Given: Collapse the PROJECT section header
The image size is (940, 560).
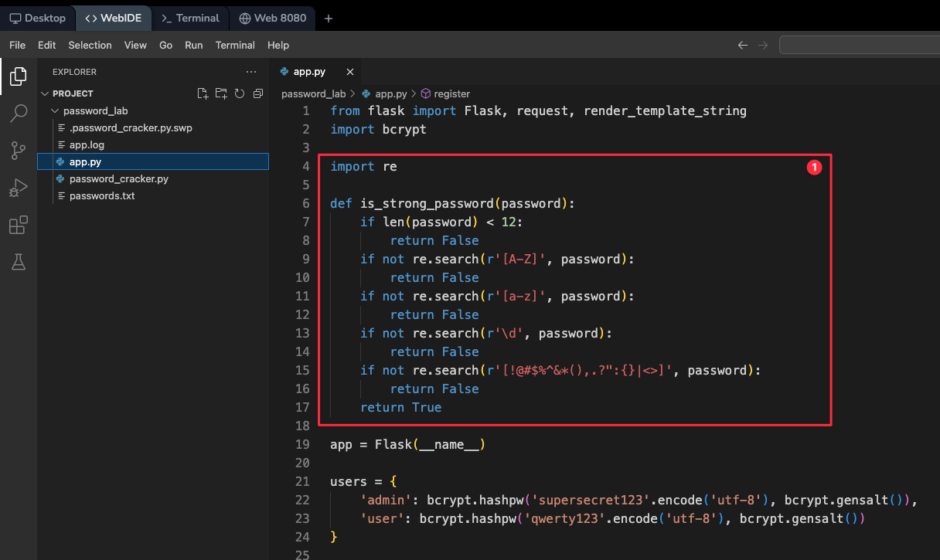Looking at the screenshot, I should pyautogui.click(x=73, y=93).
